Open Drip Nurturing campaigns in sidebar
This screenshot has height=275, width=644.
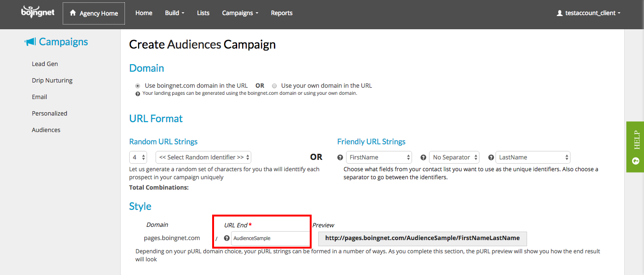pos(52,80)
